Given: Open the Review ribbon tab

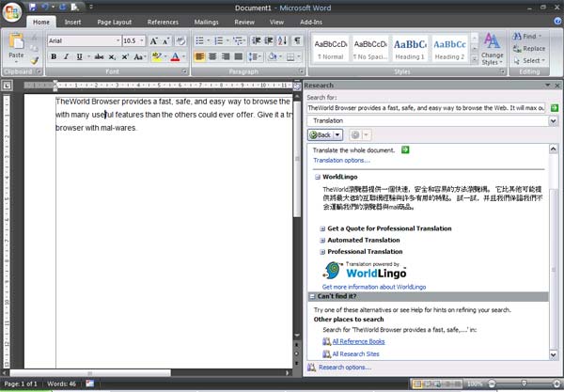Looking at the screenshot, I should (244, 21).
